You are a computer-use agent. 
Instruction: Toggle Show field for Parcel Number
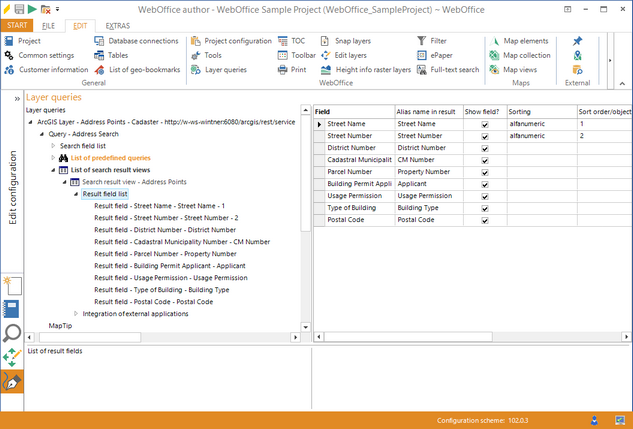(485, 172)
